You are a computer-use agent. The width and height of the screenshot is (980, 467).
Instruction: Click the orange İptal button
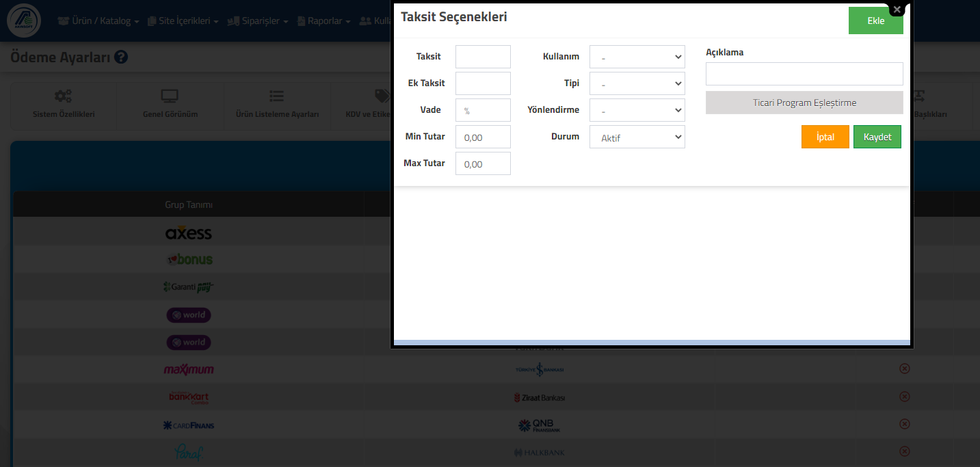(x=825, y=137)
